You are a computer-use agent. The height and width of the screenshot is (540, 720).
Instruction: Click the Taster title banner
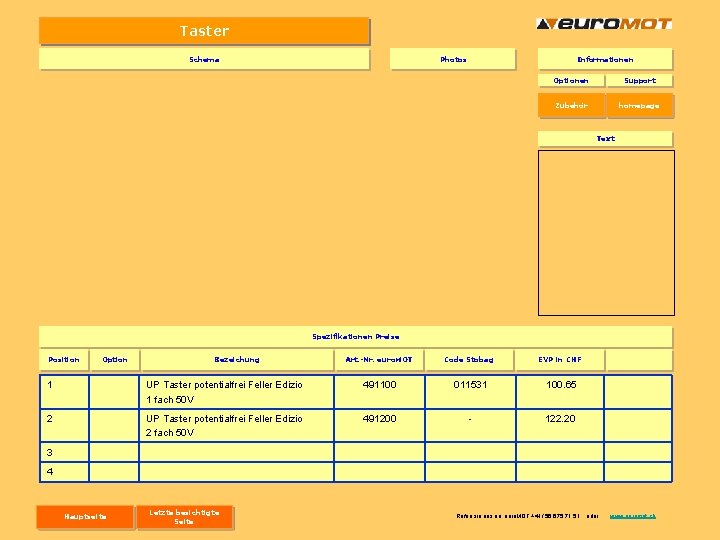(x=204, y=31)
